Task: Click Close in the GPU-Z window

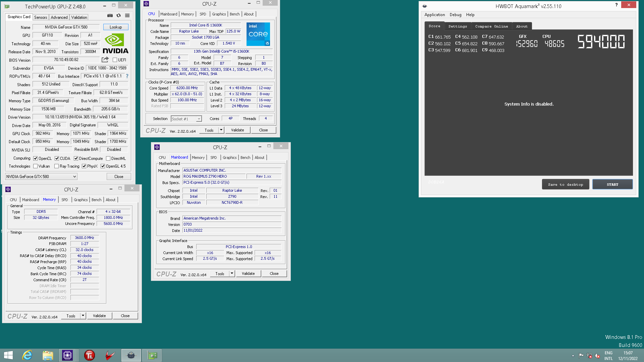Action: pyautogui.click(x=119, y=177)
